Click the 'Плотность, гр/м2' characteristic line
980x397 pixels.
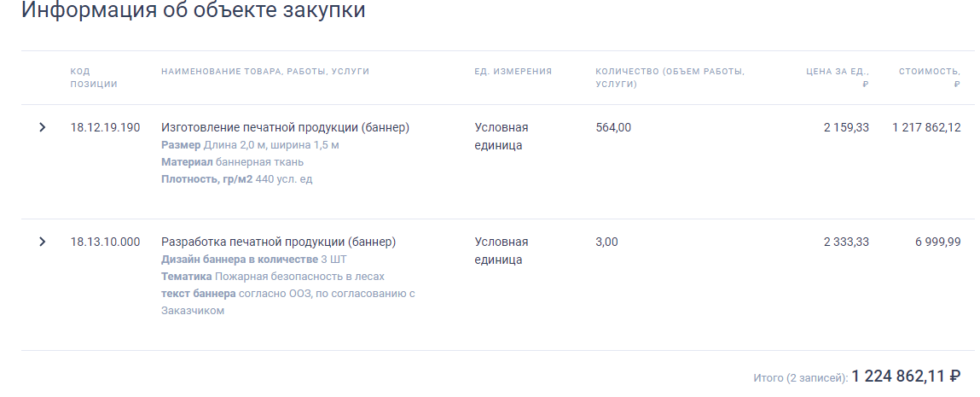tap(237, 179)
